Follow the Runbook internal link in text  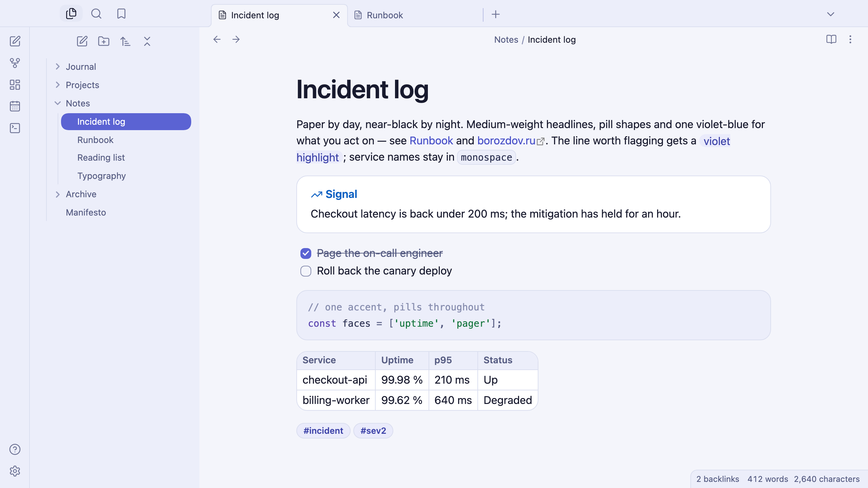(x=431, y=141)
